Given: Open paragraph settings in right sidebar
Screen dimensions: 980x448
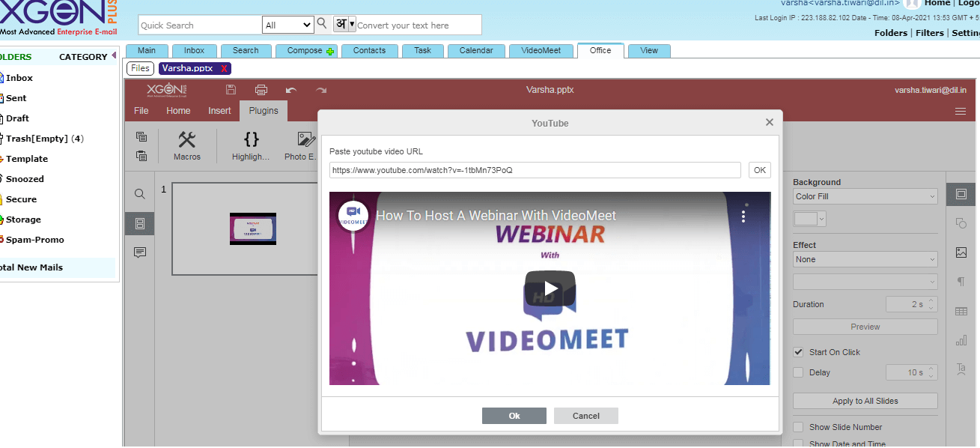Looking at the screenshot, I should [961, 282].
